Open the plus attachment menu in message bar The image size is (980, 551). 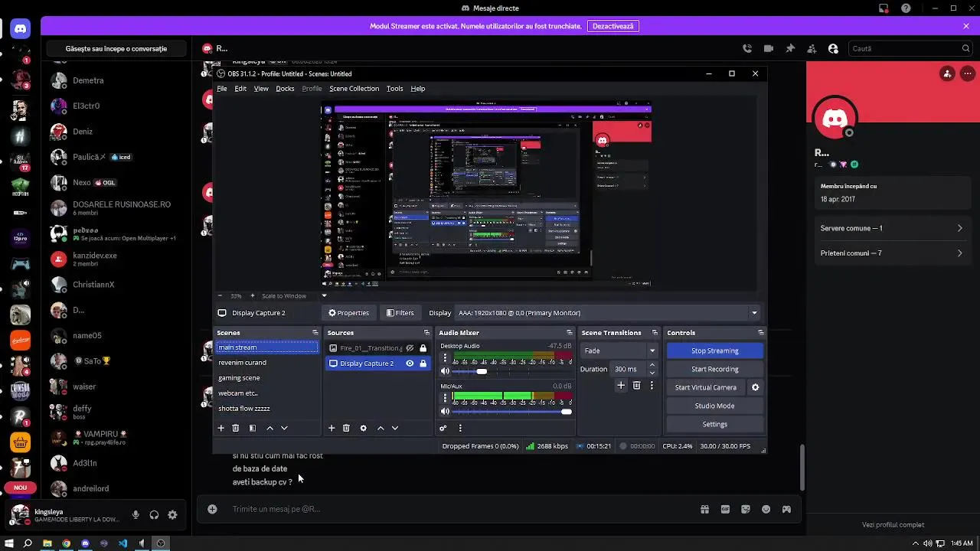click(x=212, y=509)
